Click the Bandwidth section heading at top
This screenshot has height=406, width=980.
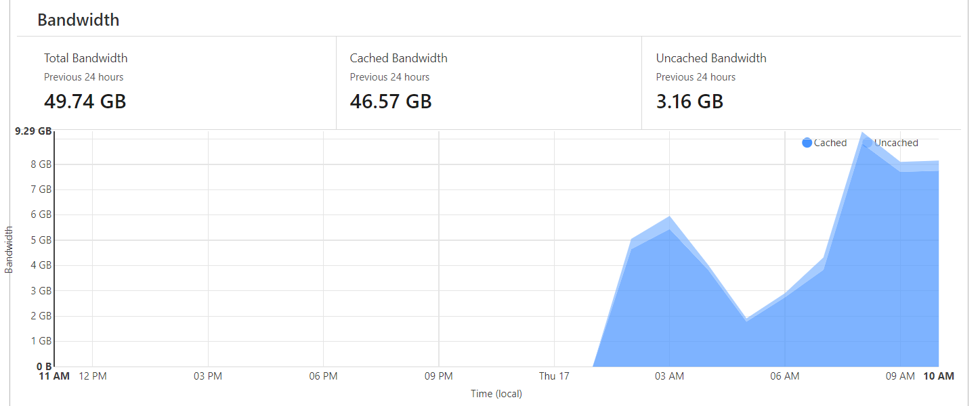point(79,20)
